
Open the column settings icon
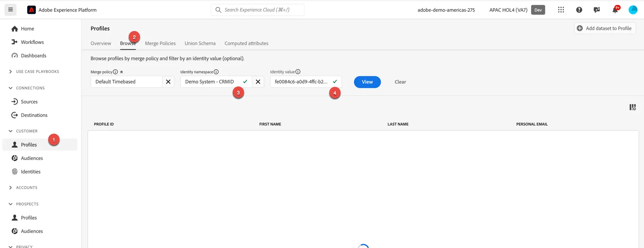pos(632,107)
